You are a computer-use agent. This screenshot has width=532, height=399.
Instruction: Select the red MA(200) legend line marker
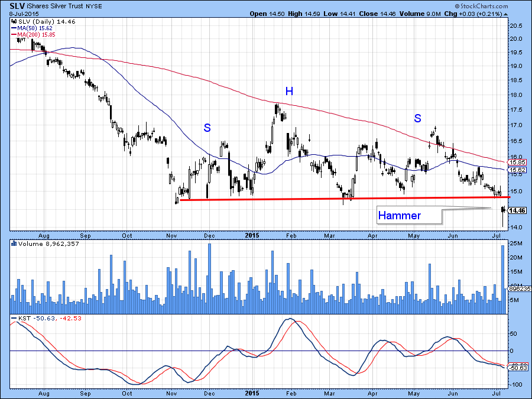tap(14, 35)
